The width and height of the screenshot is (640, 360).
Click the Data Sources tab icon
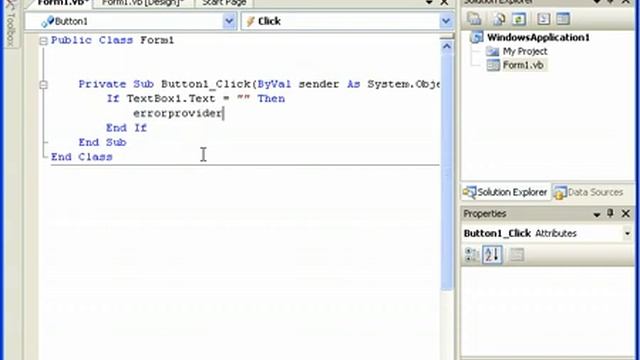[x=560, y=192]
